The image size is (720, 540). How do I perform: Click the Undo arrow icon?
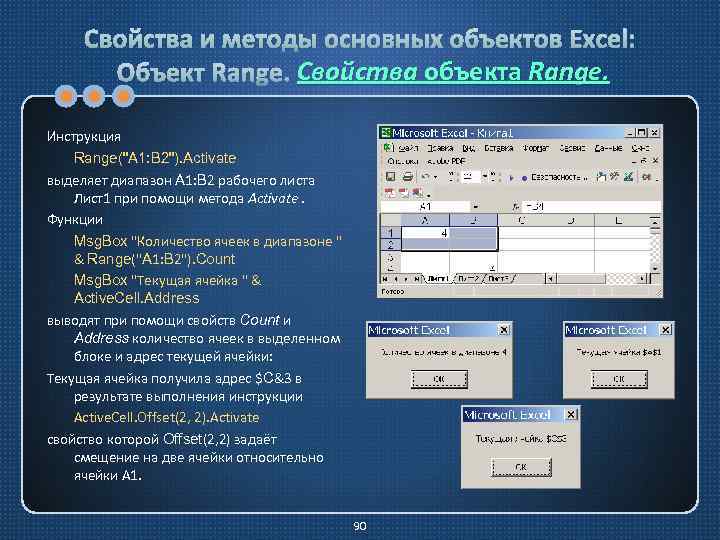(x=426, y=177)
